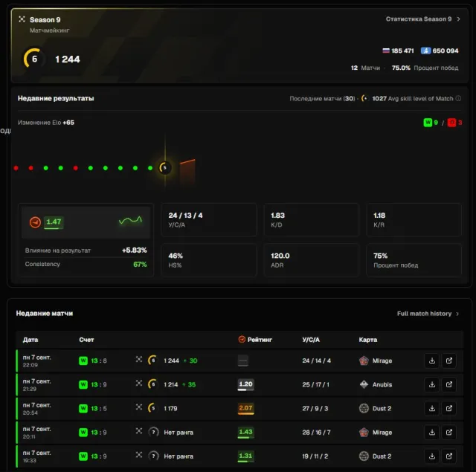
Task: Click the Рейтинг column header
Action: coord(255,340)
